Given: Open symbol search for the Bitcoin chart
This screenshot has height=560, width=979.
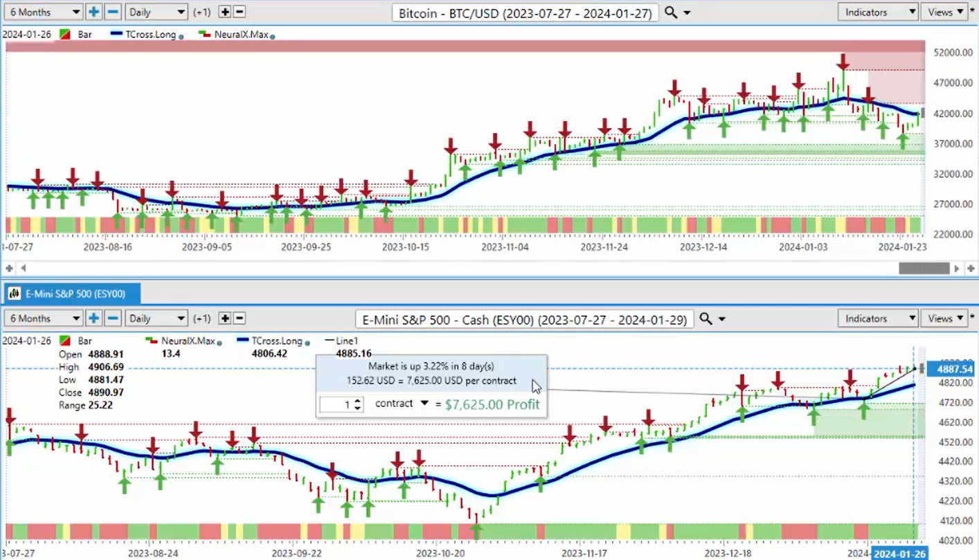Looking at the screenshot, I should pos(670,12).
